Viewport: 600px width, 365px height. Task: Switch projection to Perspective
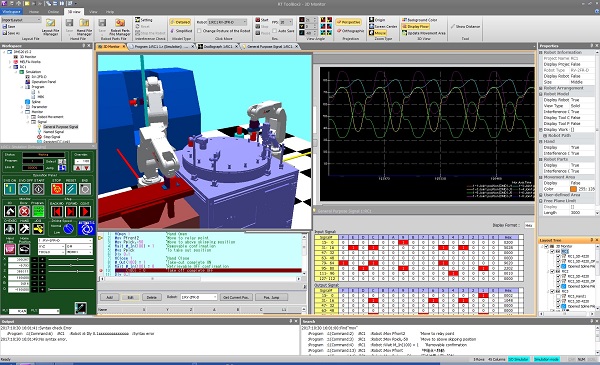(x=349, y=22)
